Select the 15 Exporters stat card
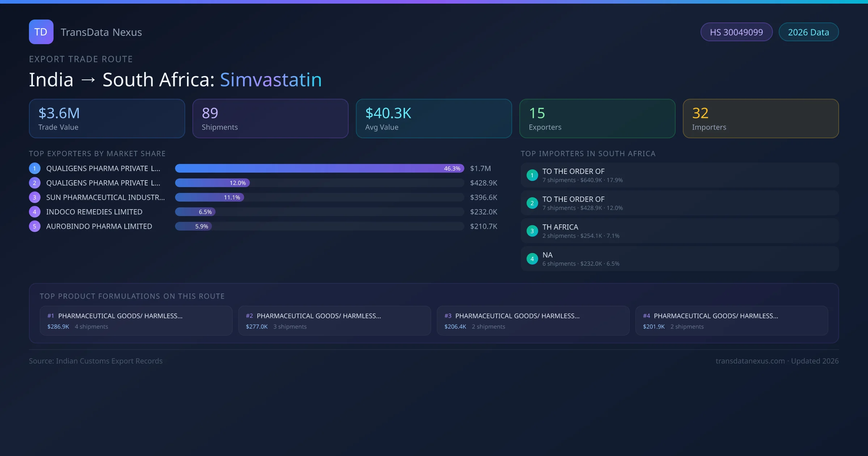868x456 pixels. (597, 119)
